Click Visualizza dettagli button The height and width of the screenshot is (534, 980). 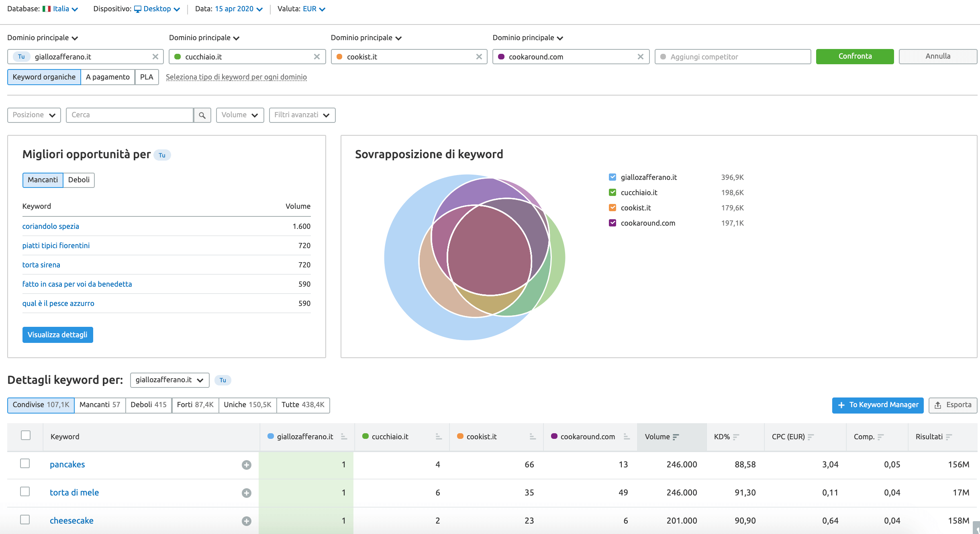coord(57,335)
